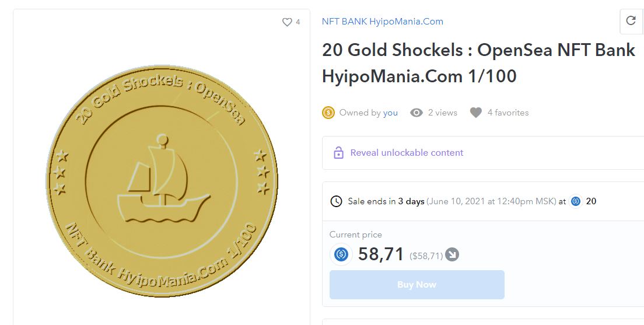Favorite the NFT with the heart outline icon
The height and width of the screenshot is (325, 644).
click(x=286, y=22)
